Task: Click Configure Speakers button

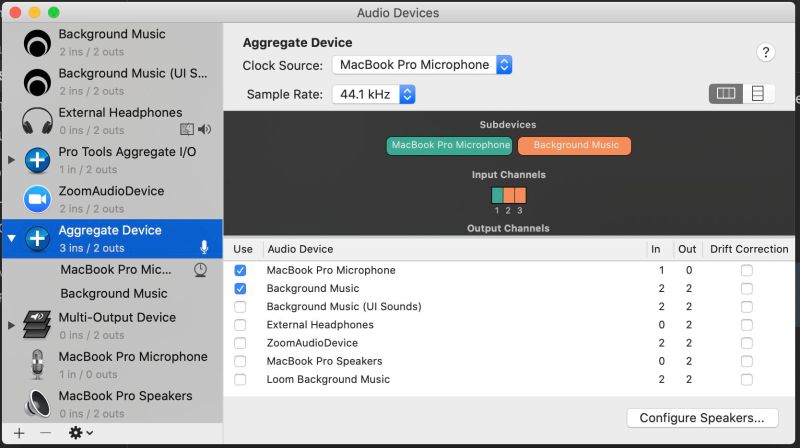Action: click(702, 418)
